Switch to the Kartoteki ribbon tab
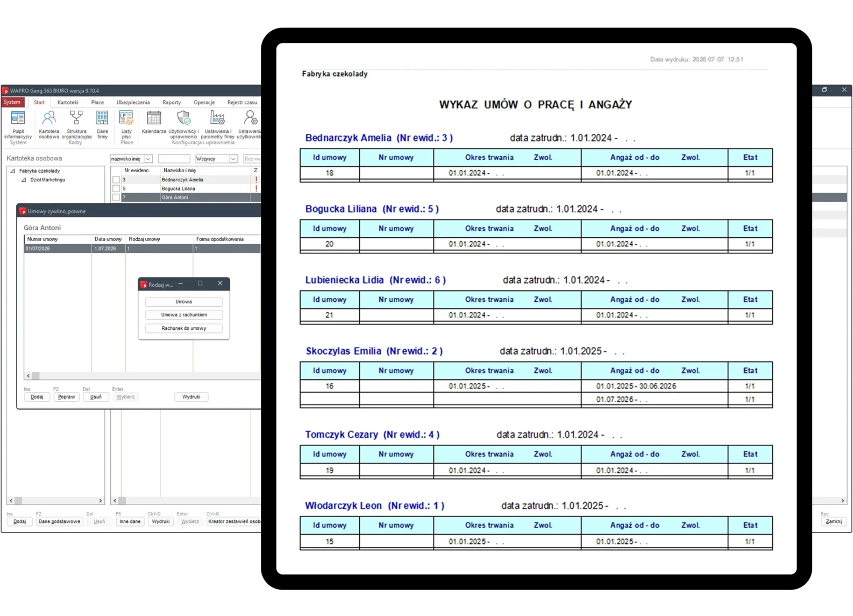 point(68,102)
